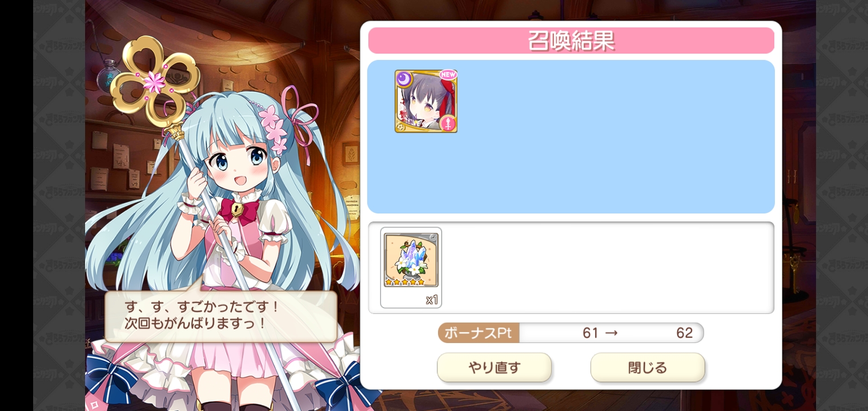Tap the pink flower hair ornament
The height and width of the screenshot is (411, 868).
275,127
